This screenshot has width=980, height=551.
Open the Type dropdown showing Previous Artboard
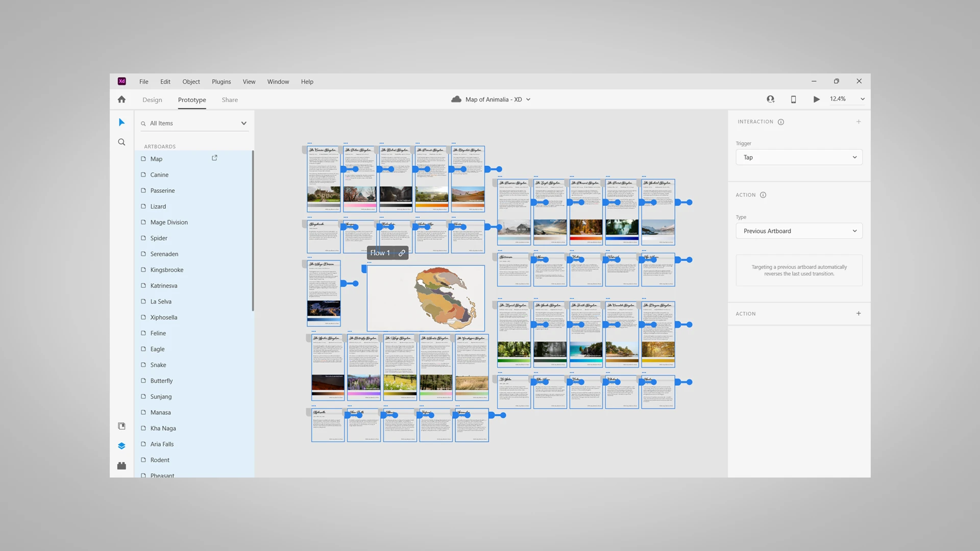[799, 231]
